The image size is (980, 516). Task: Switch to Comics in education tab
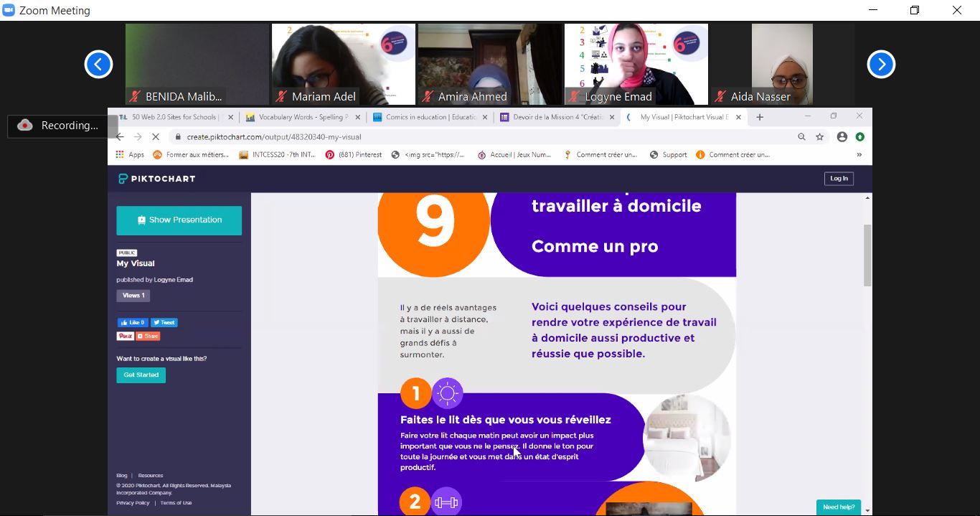coord(430,117)
